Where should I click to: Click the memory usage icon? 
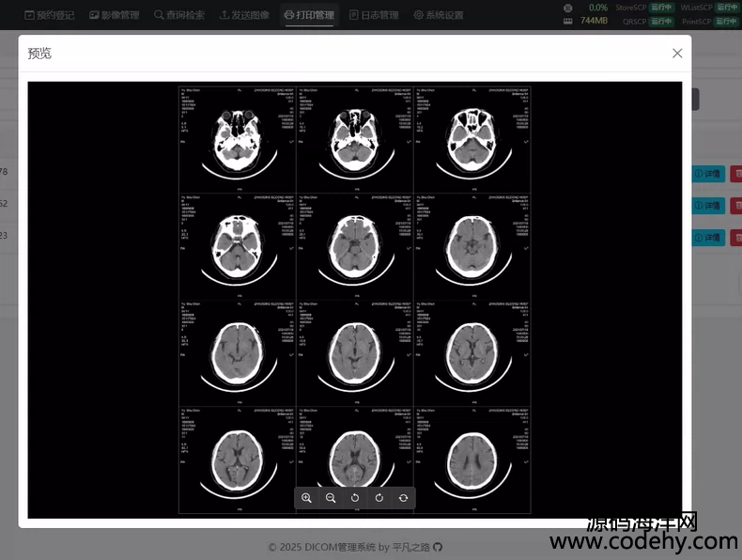[x=568, y=22]
